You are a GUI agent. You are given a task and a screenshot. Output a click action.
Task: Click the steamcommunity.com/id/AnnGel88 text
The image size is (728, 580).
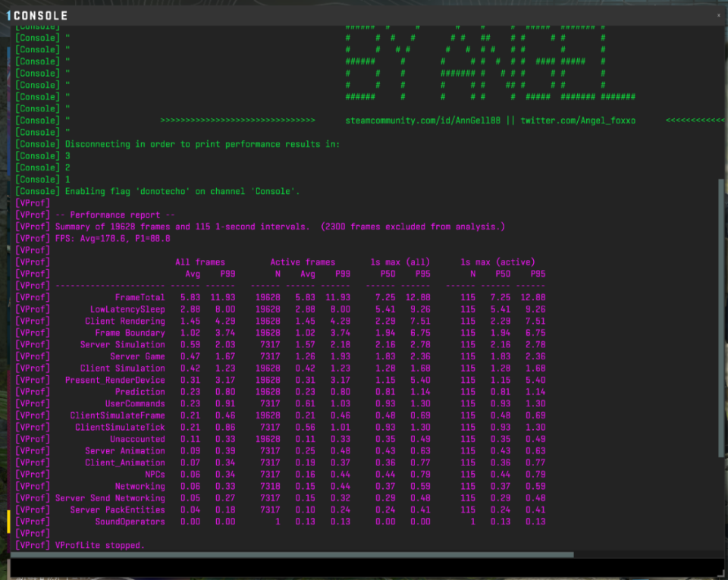423,121
